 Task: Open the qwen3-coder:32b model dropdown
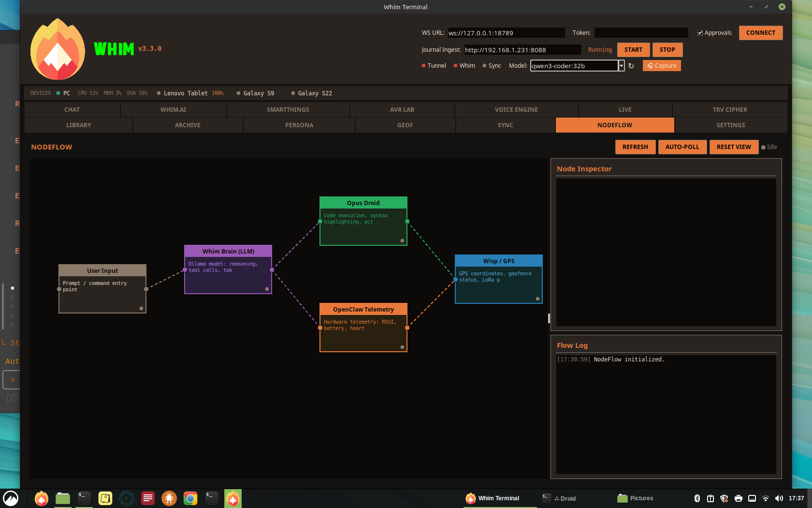pyautogui.click(x=621, y=65)
